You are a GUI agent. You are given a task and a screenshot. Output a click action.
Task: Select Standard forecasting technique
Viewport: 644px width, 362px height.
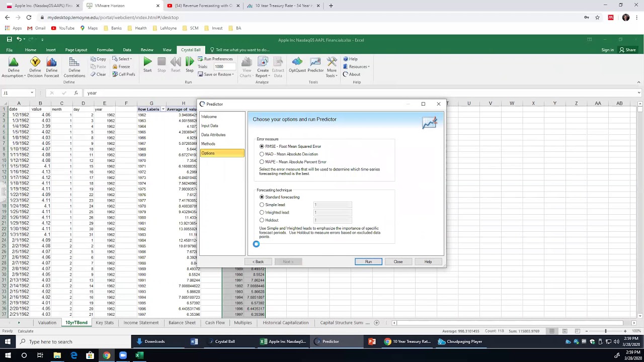[x=262, y=197]
